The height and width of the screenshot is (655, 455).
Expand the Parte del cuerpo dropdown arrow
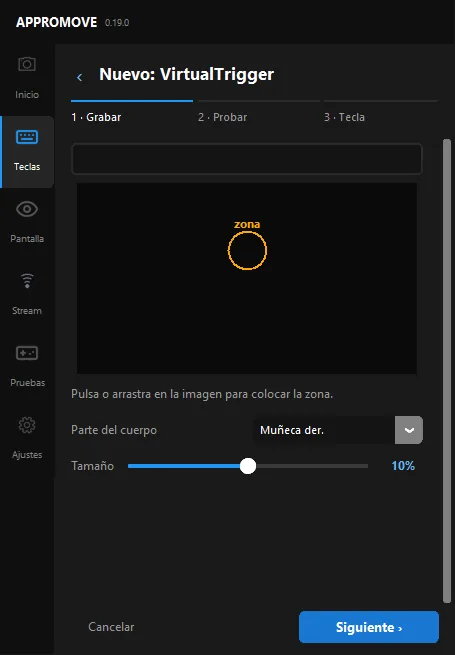(x=409, y=430)
